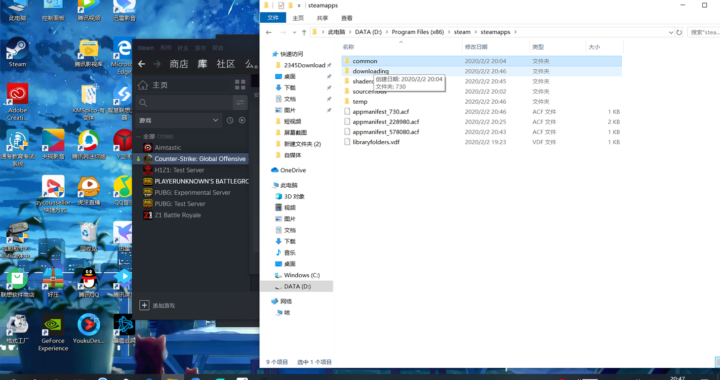
Task: Open the recent locations dropdown in Explorer
Action: [x=294, y=32]
